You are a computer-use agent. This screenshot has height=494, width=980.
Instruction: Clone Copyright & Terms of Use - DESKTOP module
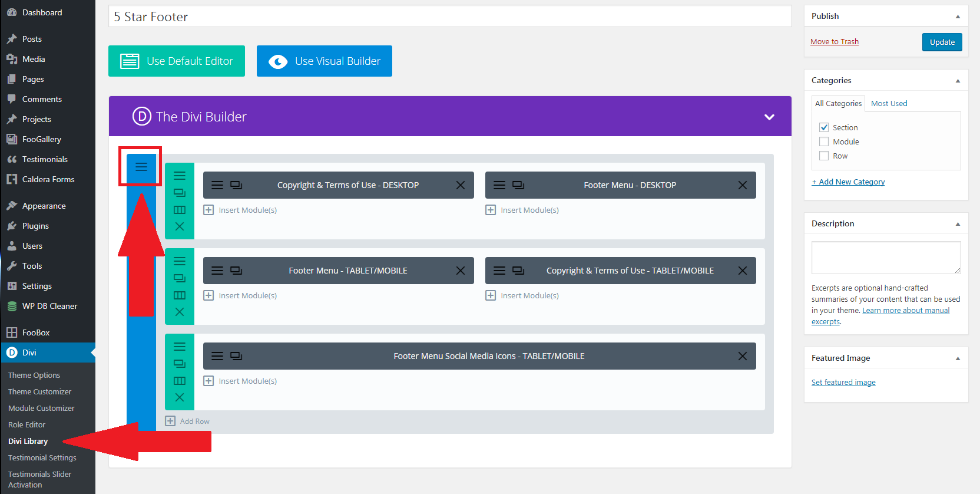(x=236, y=185)
